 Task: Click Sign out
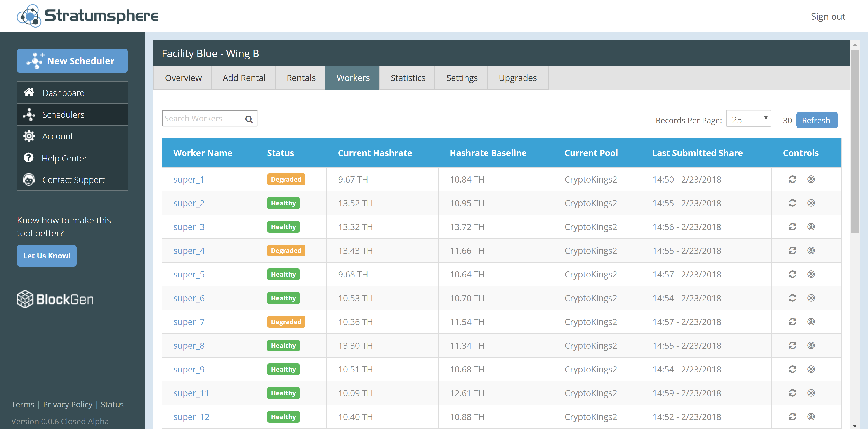pyautogui.click(x=828, y=17)
